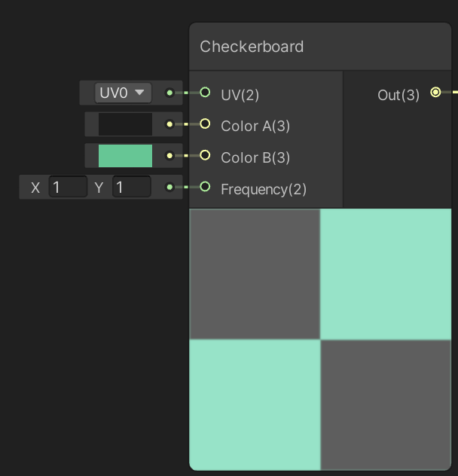Screen dimensions: 458x476
Task: Click the top-left gray preview square
Action: coord(255,274)
